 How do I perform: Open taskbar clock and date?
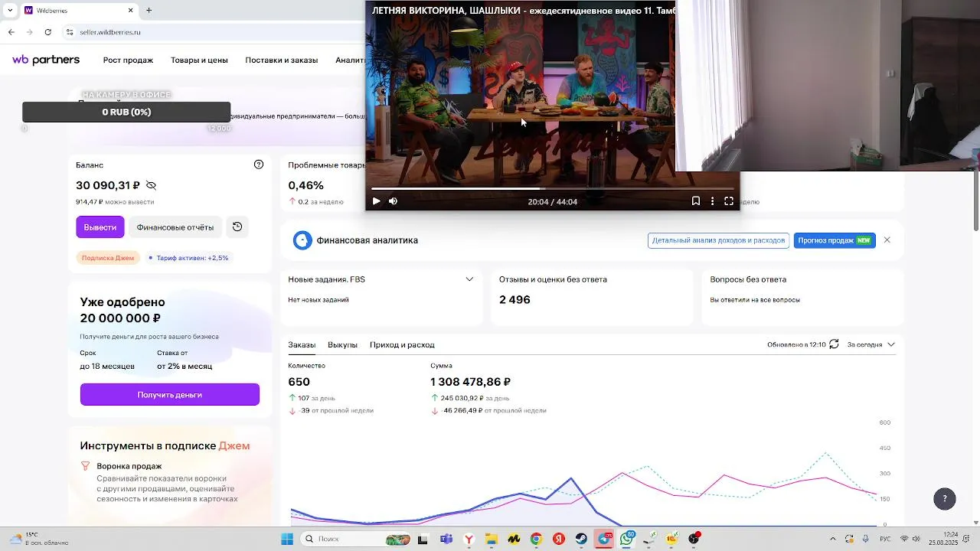click(943, 539)
